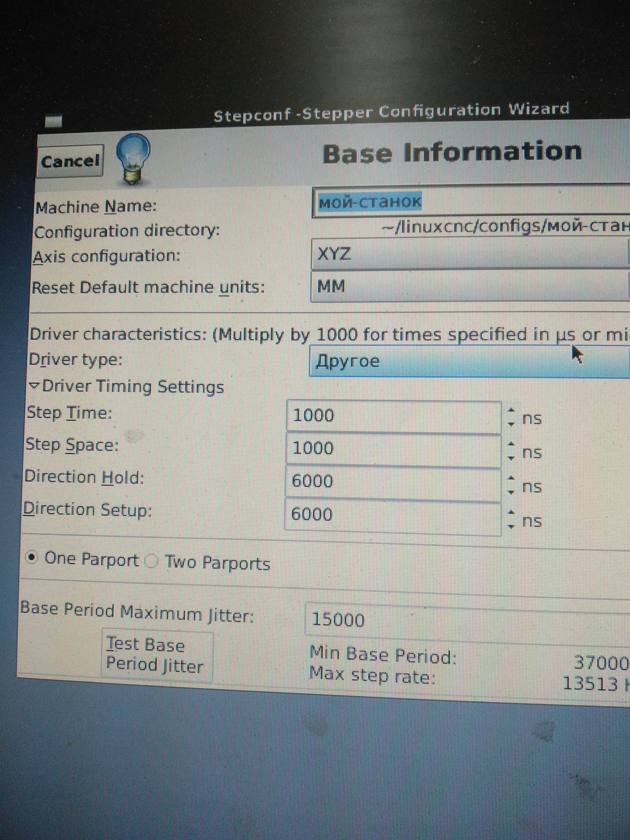Increase Step Time with up arrow

click(x=512, y=411)
